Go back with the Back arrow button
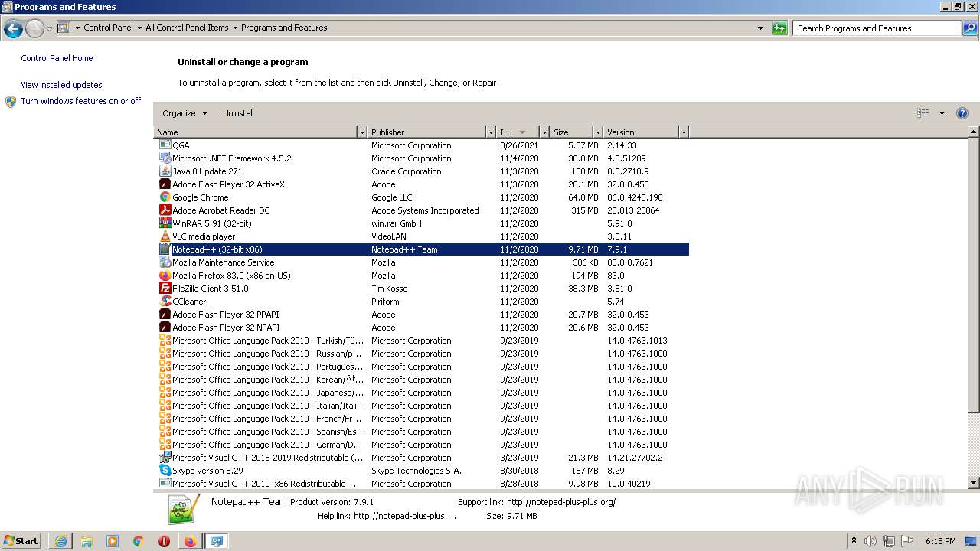 pyautogui.click(x=13, y=29)
